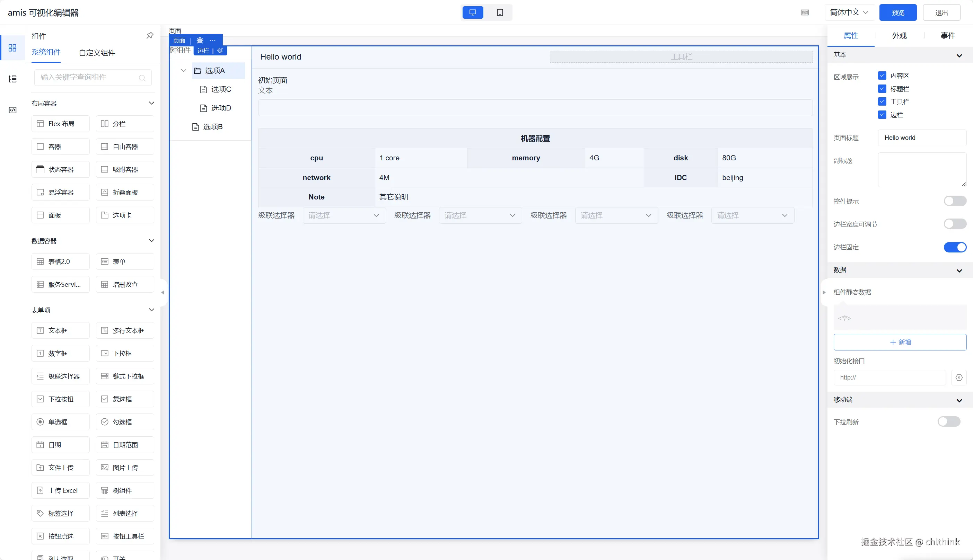Enable the 下拉刷新 toggle

[x=948, y=421]
